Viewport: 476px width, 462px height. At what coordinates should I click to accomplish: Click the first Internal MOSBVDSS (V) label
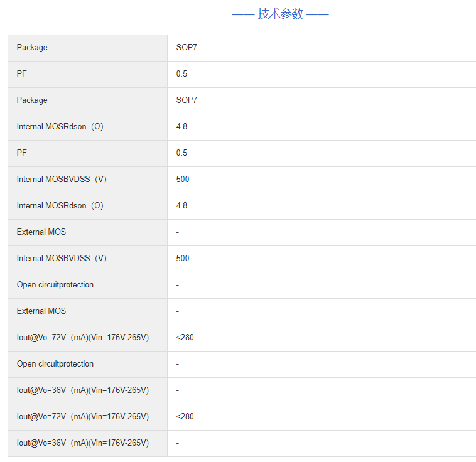click(x=62, y=180)
